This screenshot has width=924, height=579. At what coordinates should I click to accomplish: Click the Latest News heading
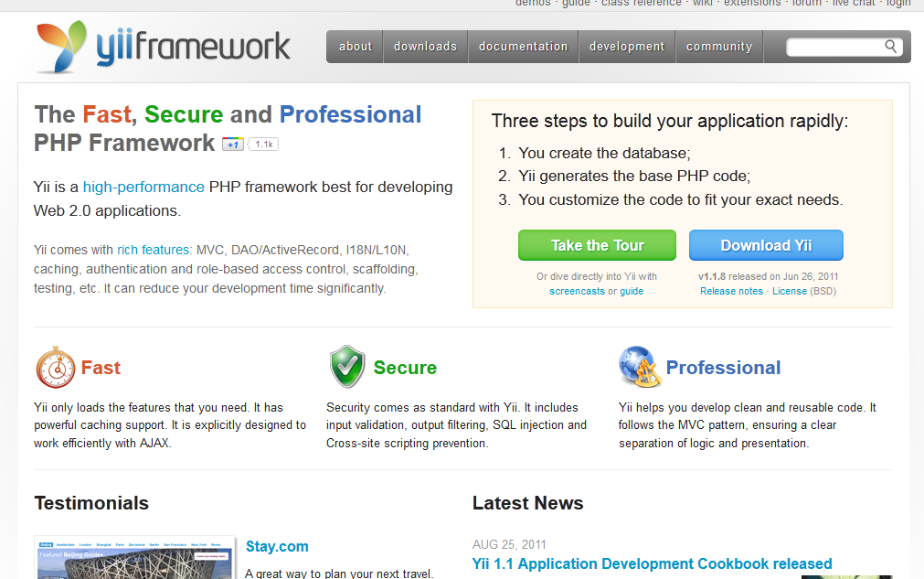pyautogui.click(x=528, y=503)
